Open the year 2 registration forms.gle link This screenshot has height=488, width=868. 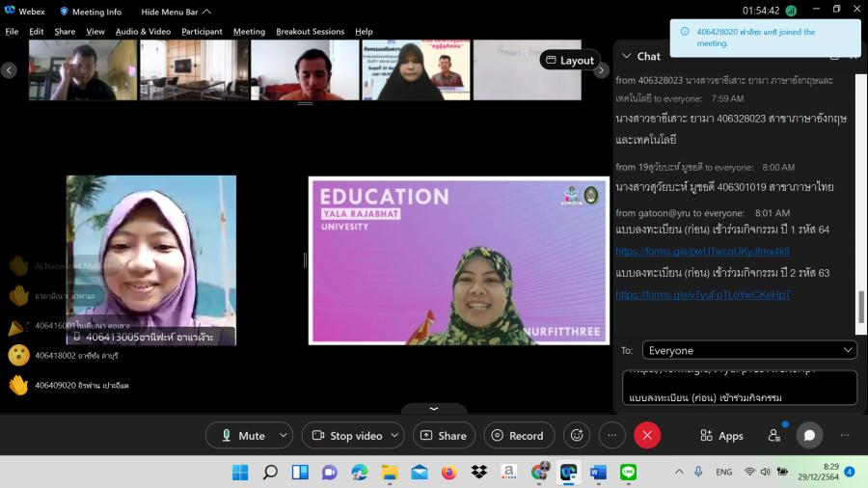click(703, 294)
